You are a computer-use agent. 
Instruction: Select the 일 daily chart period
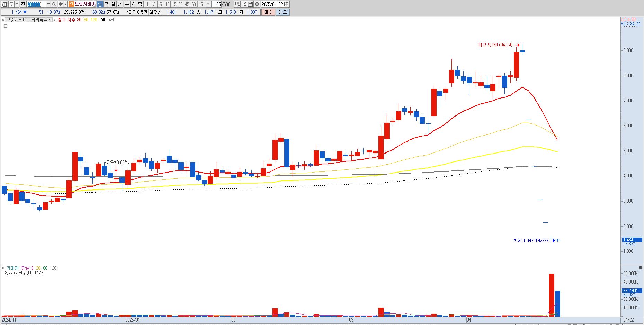[x=100, y=4]
